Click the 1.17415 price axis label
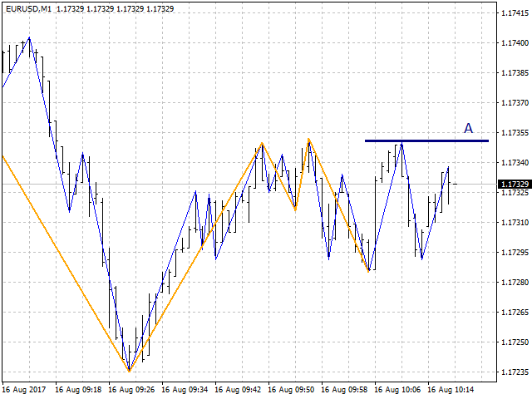Image resolution: width=532 pixels, height=399 pixels. [x=515, y=13]
